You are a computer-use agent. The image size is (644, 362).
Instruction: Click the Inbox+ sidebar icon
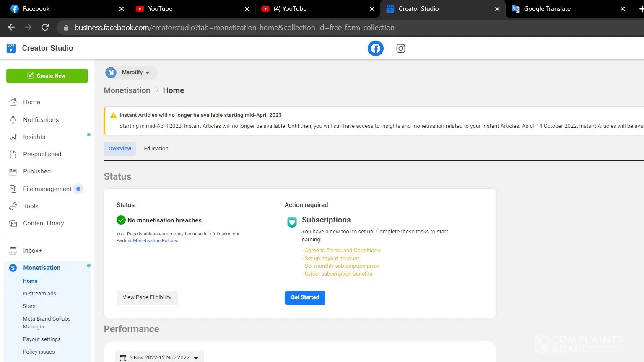(13, 251)
